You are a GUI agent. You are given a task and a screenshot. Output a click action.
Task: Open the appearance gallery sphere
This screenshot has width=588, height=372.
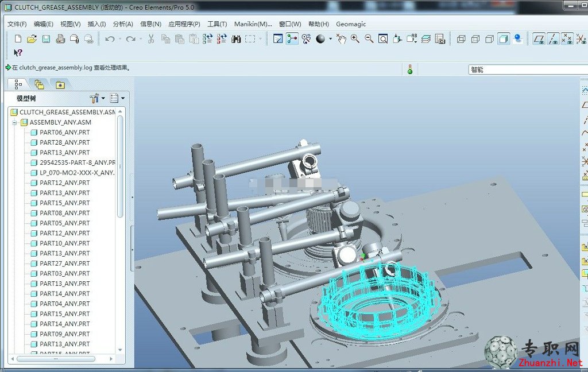tap(320, 38)
